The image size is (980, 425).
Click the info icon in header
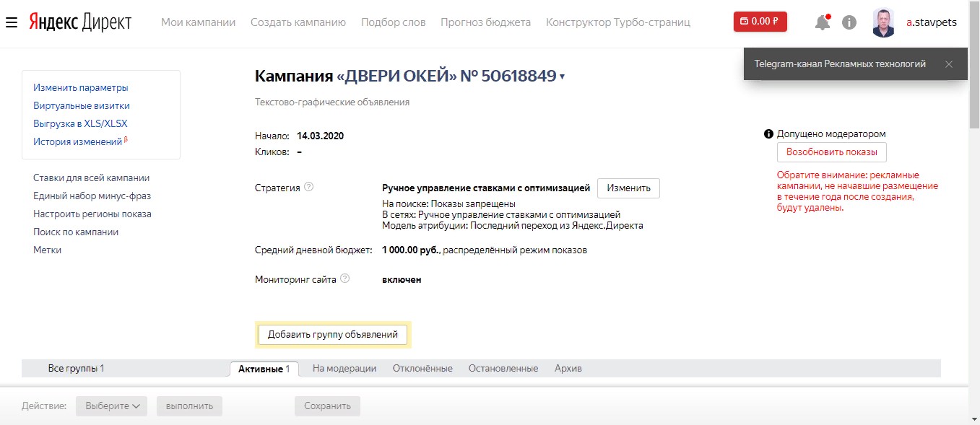(849, 22)
